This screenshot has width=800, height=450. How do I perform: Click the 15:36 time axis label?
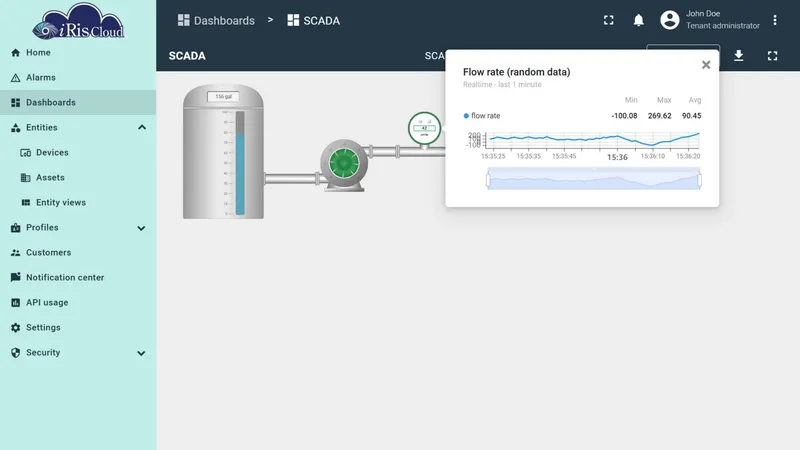[x=617, y=157]
